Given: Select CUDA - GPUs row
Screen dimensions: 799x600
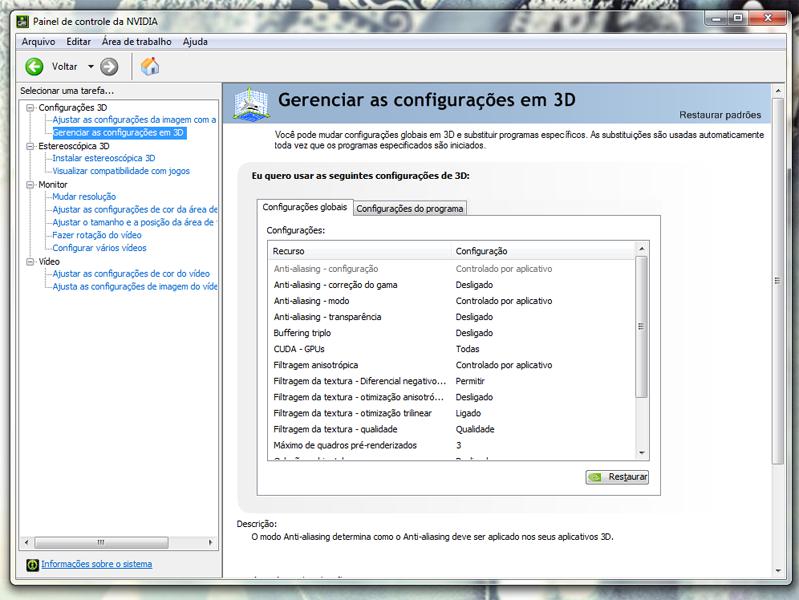Looking at the screenshot, I should pos(451,349).
